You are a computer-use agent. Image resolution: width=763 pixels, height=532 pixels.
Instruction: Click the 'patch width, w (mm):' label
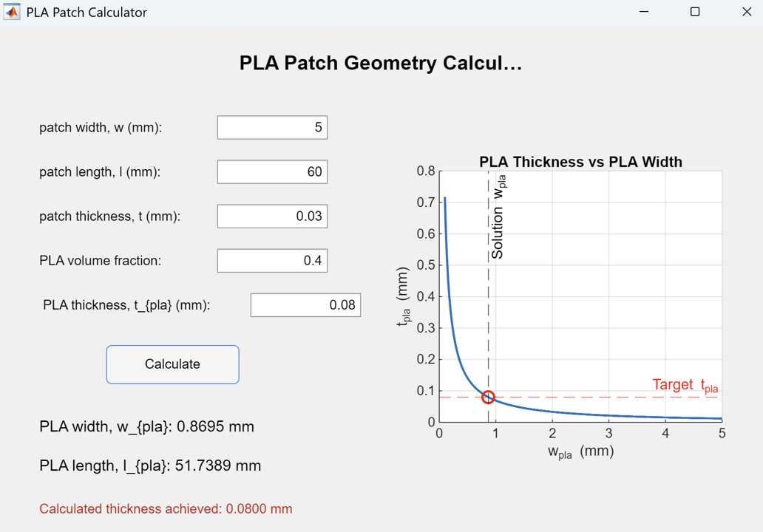click(101, 127)
